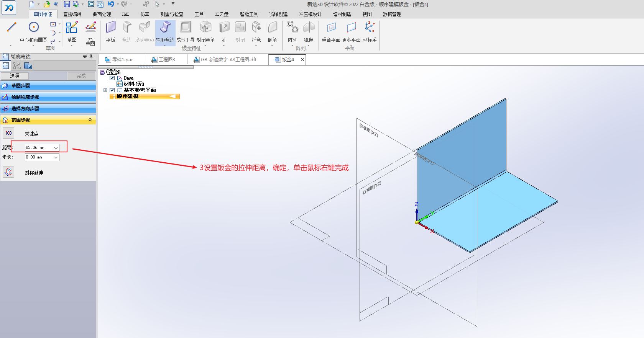Close the 钣金4 document tab
644x338 pixels.
(x=302, y=59)
